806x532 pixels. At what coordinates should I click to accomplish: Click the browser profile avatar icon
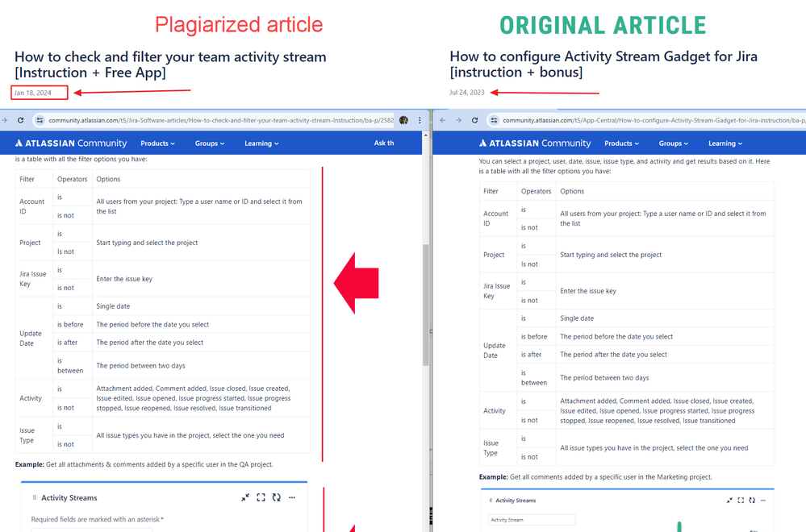point(403,119)
